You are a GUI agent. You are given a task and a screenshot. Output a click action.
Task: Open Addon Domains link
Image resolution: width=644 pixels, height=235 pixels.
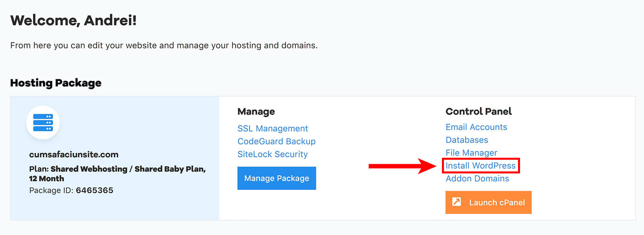(477, 179)
